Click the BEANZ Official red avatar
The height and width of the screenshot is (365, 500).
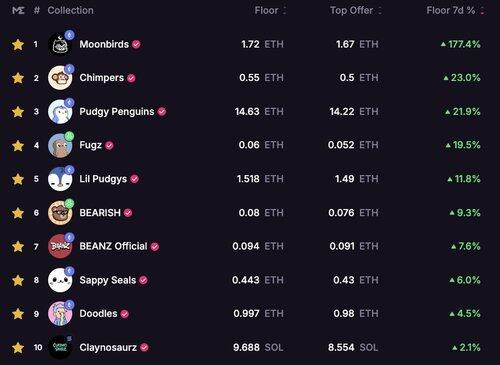click(60, 246)
